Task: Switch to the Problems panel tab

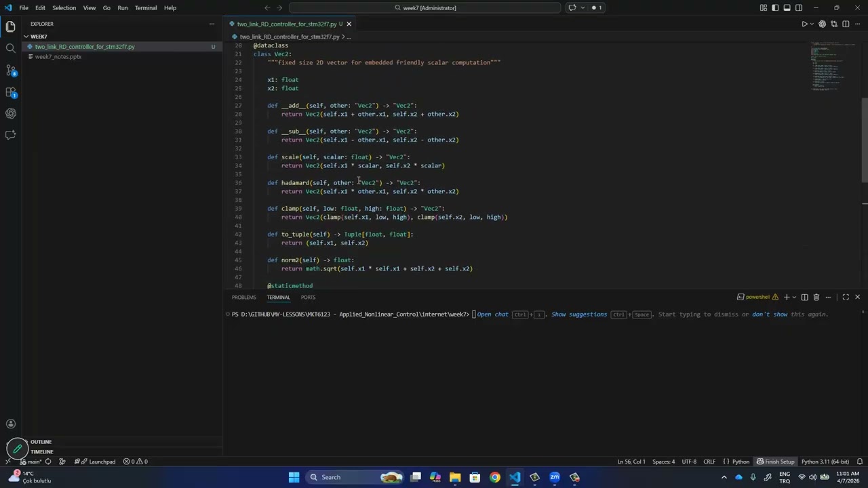Action: (243, 298)
